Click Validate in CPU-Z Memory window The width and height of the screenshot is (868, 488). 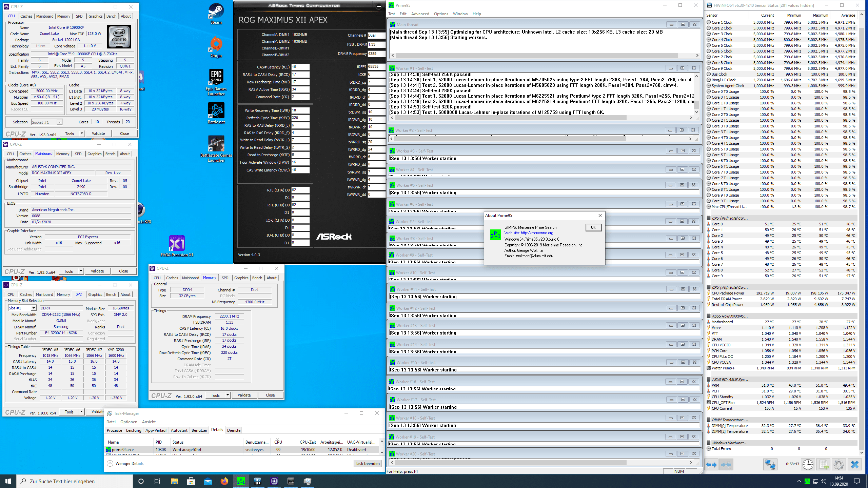point(244,395)
